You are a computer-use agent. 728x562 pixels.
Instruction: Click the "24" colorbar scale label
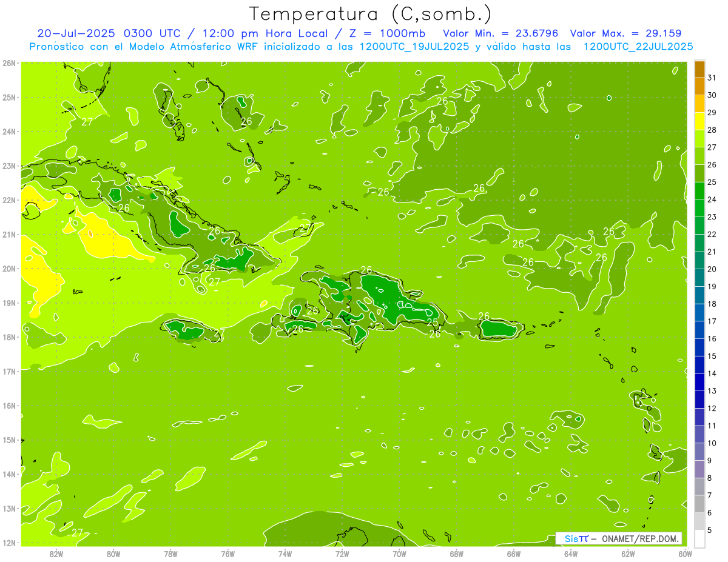point(712,199)
